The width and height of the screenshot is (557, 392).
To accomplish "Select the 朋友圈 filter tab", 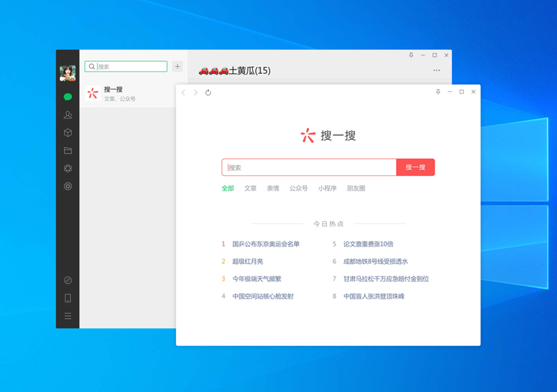I will point(356,189).
